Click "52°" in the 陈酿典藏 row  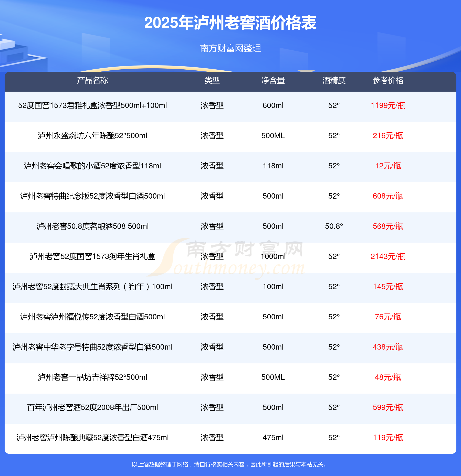point(334,438)
